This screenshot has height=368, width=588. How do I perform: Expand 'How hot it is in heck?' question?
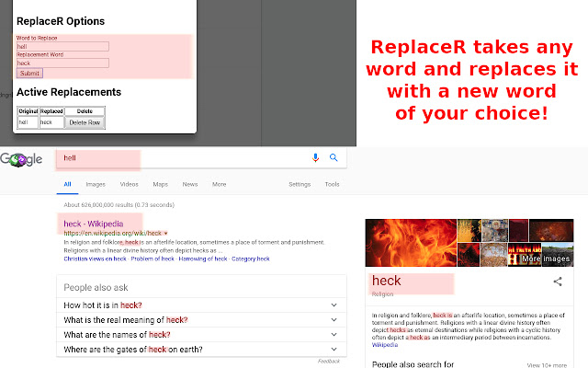[201, 305]
